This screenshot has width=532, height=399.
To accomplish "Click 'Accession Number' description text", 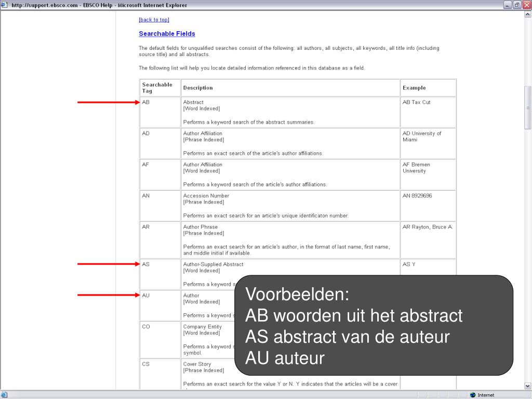I will coord(206,196).
